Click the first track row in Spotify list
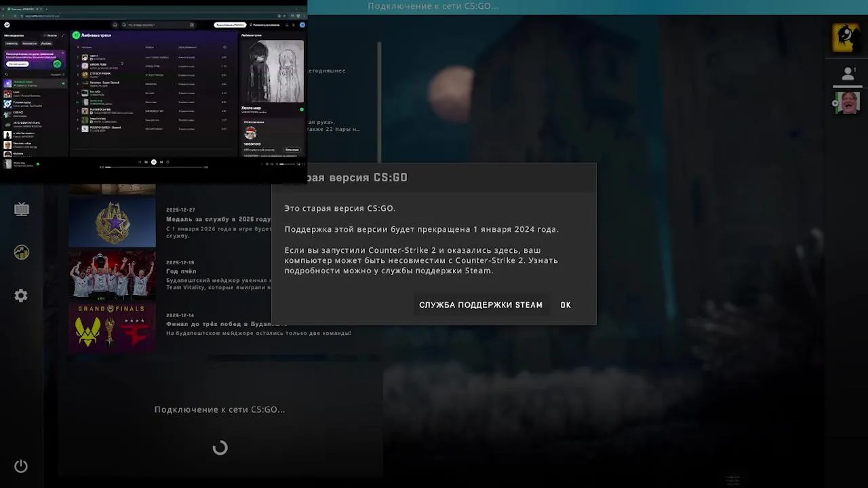The width and height of the screenshot is (868, 488). click(154, 58)
